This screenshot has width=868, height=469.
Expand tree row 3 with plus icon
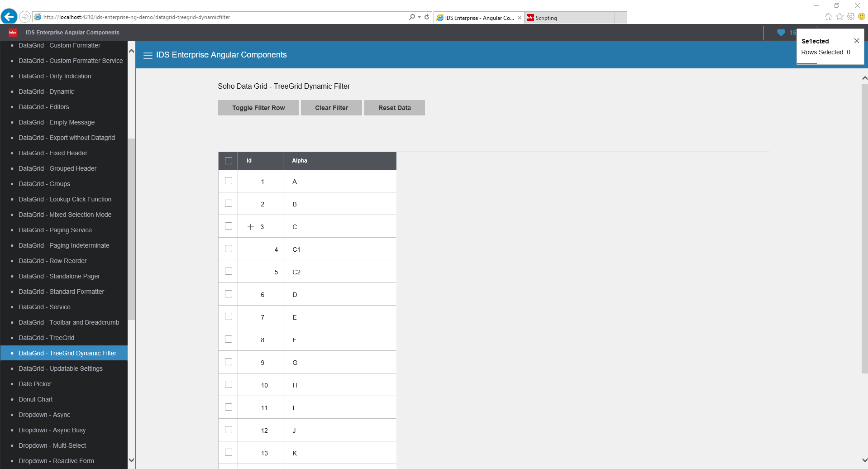click(250, 227)
